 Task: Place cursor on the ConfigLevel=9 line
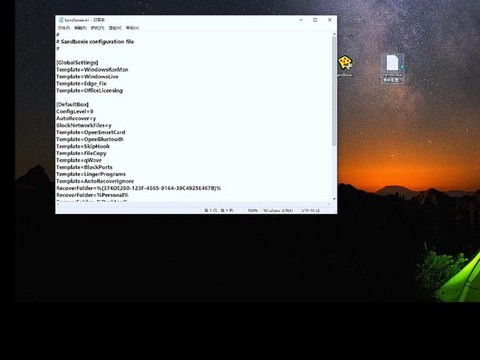(75, 112)
